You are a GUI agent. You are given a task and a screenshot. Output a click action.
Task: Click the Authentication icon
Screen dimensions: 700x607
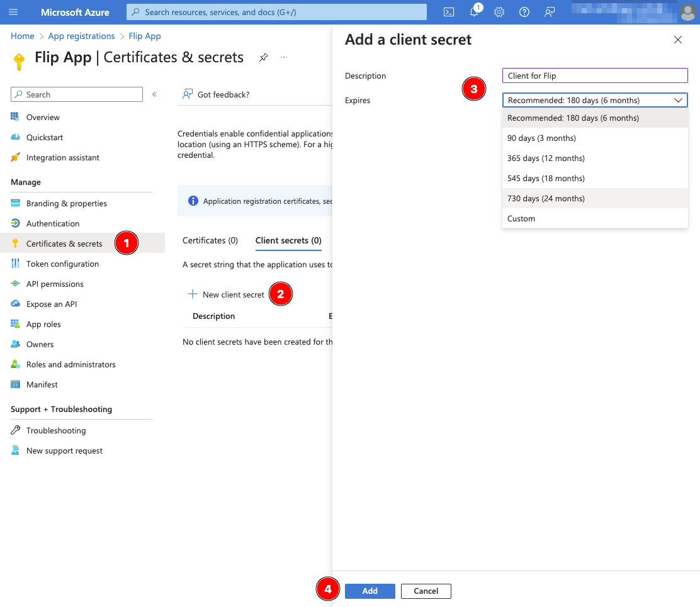pyautogui.click(x=15, y=223)
